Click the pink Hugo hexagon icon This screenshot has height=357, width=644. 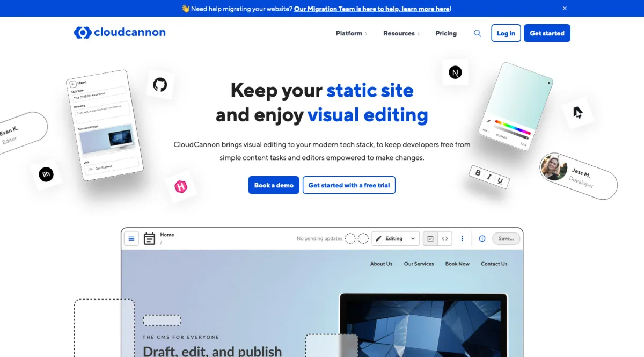[181, 187]
